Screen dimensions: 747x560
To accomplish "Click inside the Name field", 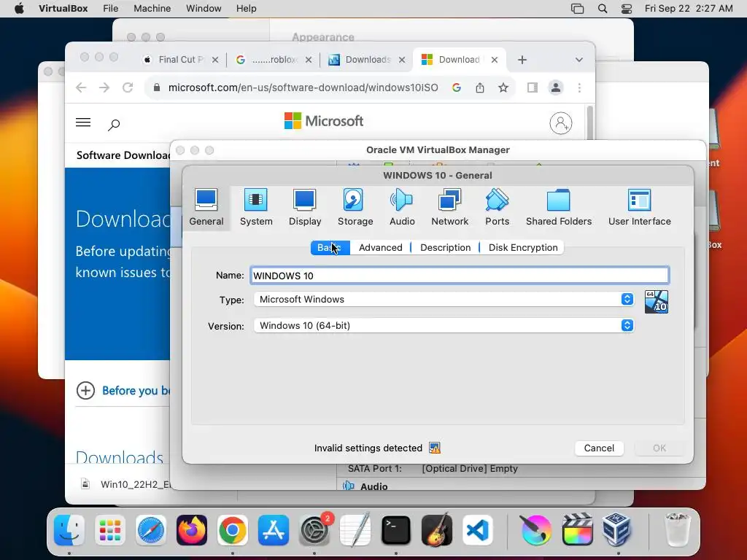I will click(x=460, y=275).
